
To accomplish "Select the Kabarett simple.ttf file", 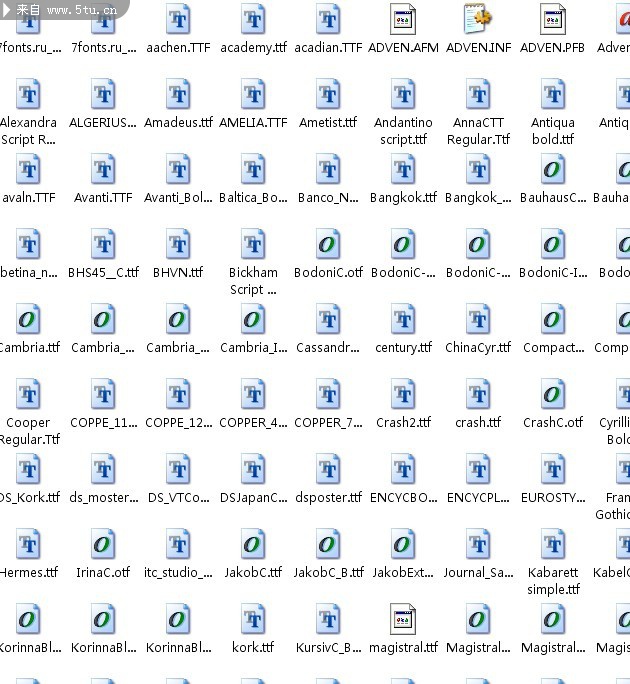I will click(553, 545).
